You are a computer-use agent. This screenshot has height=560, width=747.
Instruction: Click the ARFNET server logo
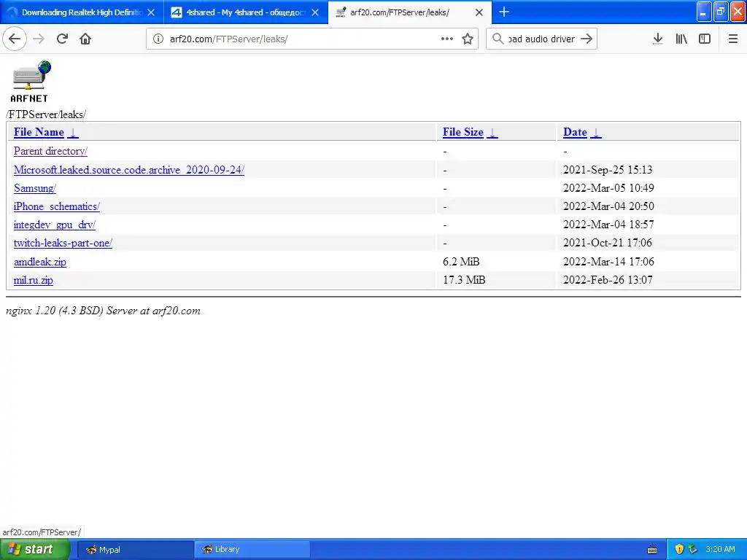pyautogui.click(x=30, y=82)
